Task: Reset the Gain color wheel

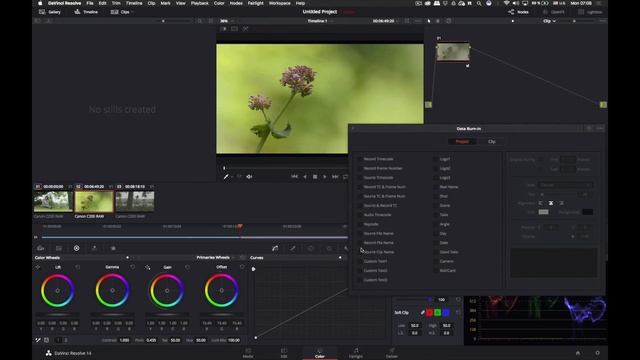Action: pyautogui.click(x=187, y=267)
